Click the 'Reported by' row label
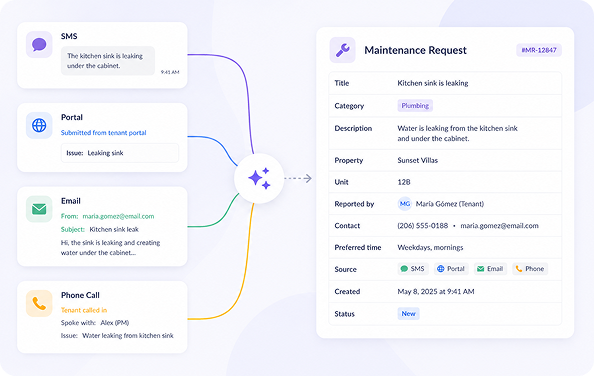Image resolution: width=594 pixels, height=376 pixels. pyautogui.click(x=354, y=204)
